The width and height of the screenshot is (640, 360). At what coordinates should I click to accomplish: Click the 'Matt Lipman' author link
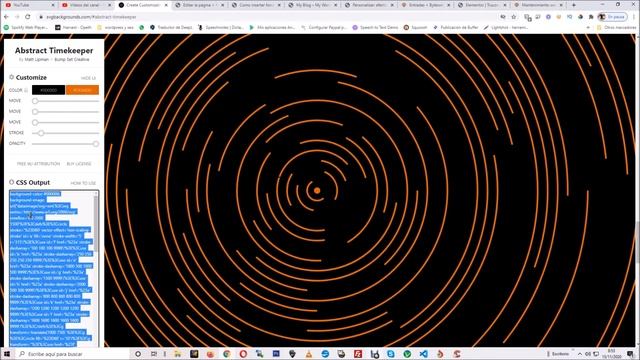pos(36,60)
